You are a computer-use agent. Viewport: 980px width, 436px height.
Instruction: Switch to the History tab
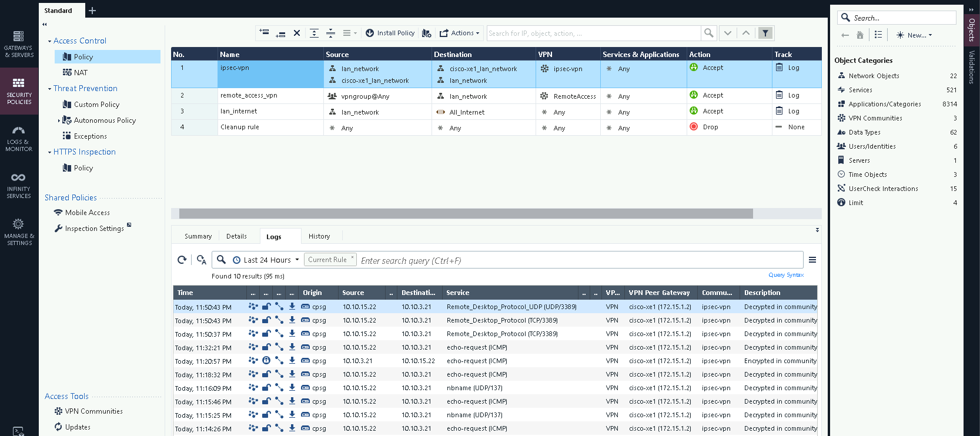coord(319,236)
